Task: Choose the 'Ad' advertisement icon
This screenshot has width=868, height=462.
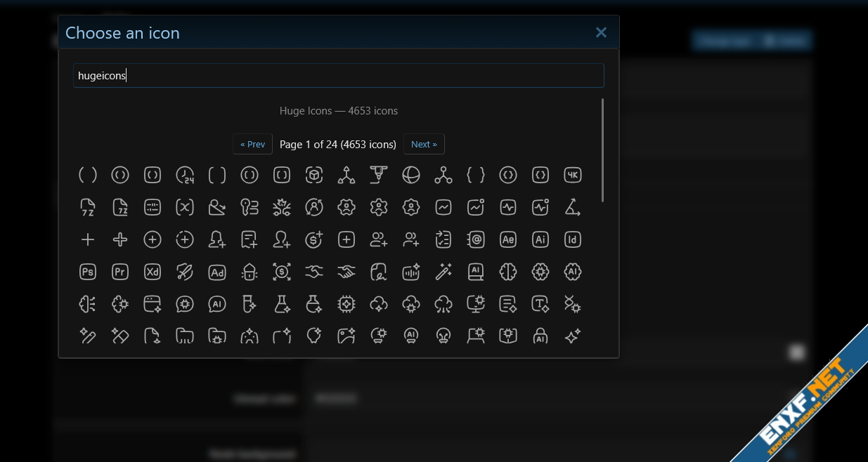Action: [217, 272]
